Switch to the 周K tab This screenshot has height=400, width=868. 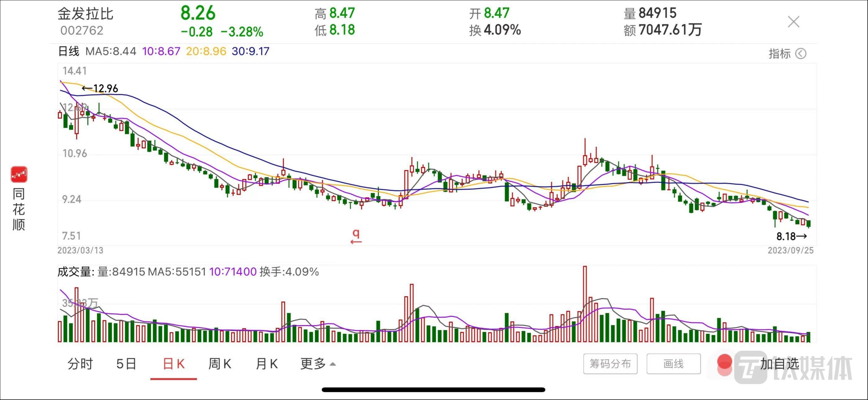pos(220,364)
